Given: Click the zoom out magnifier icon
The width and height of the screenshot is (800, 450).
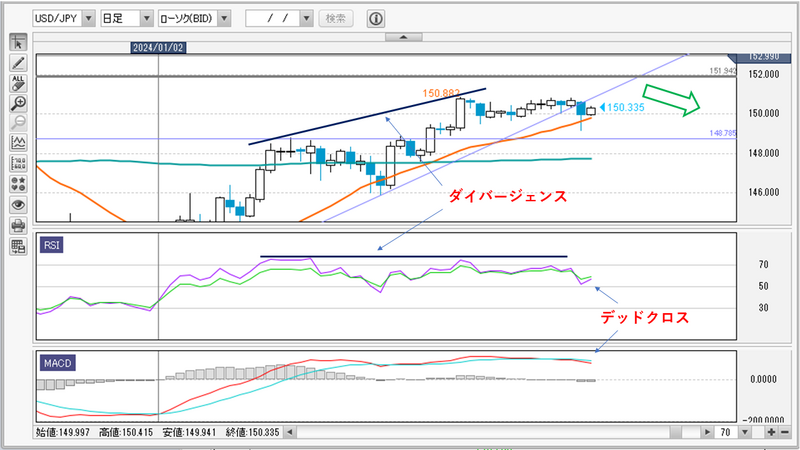Looking at the screenshot, I should pyautogui.click(x=18, y=123).
